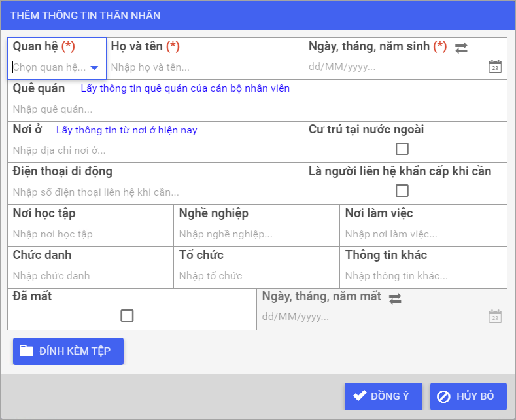
Task: Click the checkmark icon on ĐỒNG Ý
Action: [360, 395]
